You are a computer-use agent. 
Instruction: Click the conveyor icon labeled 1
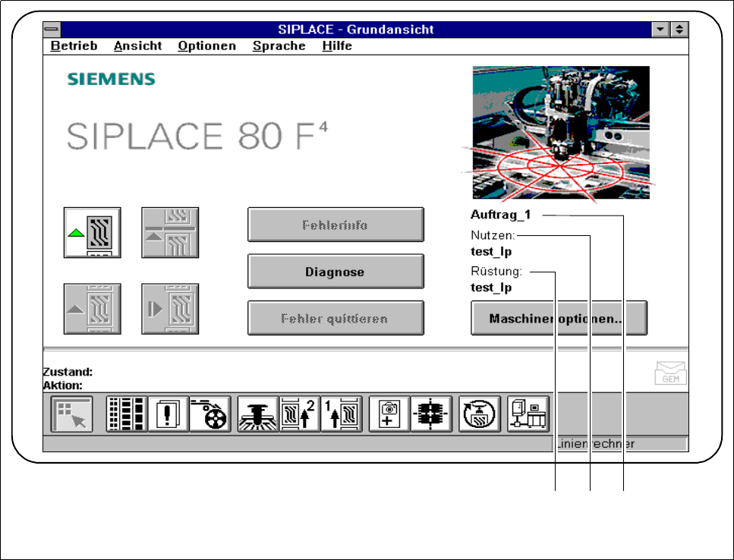tap(342, 414)
